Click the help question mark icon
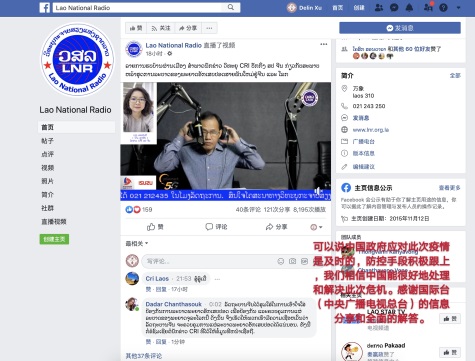This screenshot has height=361, width=475. 443,8
